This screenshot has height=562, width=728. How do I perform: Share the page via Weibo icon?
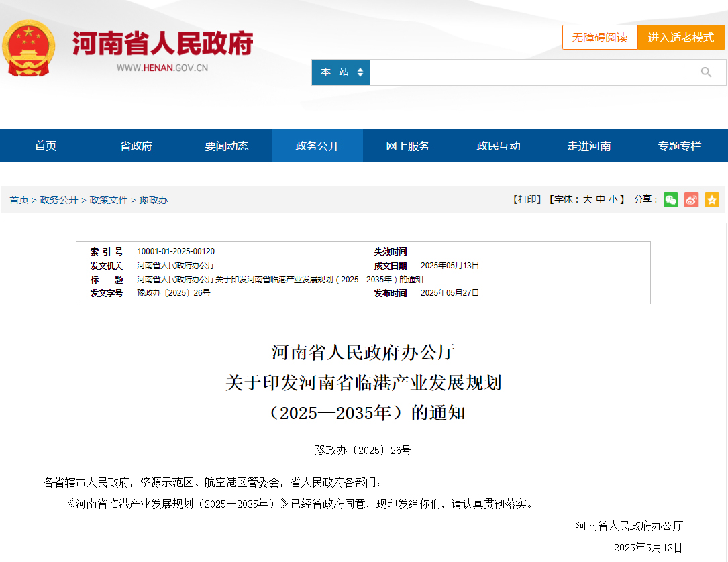(x=691, y=200)
